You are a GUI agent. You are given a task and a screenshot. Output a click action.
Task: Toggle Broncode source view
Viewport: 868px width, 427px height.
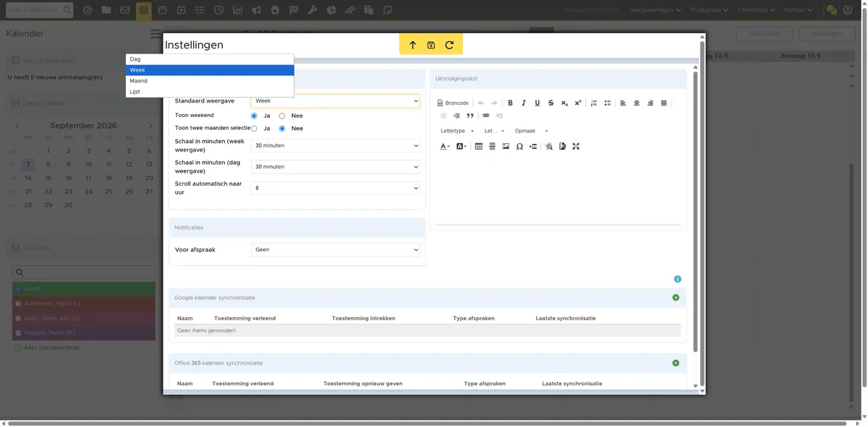[454, 103]
